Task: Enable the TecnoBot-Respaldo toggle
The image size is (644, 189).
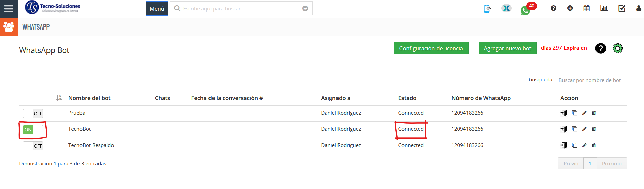Action: coord(33,146)
